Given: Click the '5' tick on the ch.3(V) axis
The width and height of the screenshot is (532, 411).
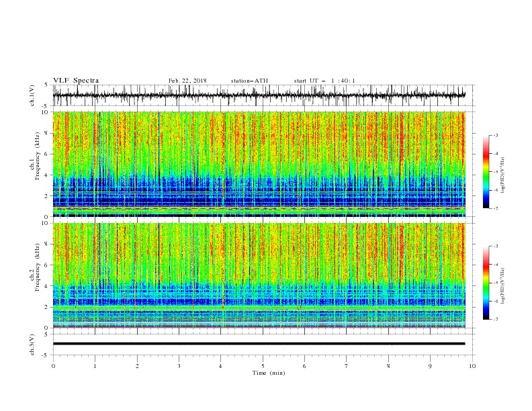Looking at the screenshot, I should pyautogui.click(x=47, y=334).
